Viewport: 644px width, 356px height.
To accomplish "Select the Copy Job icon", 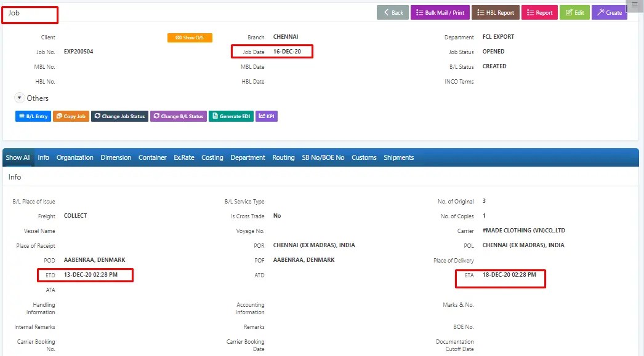I will pyautogui.click(x=60, y=116).
